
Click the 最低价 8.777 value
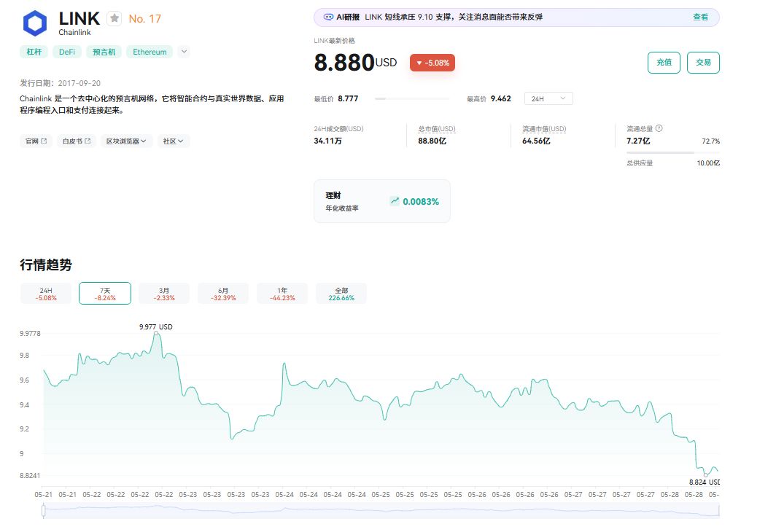[348, 98]
